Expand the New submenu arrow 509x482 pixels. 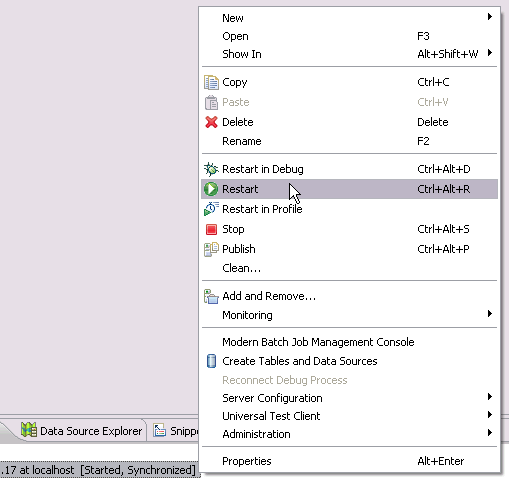point(489,17)
